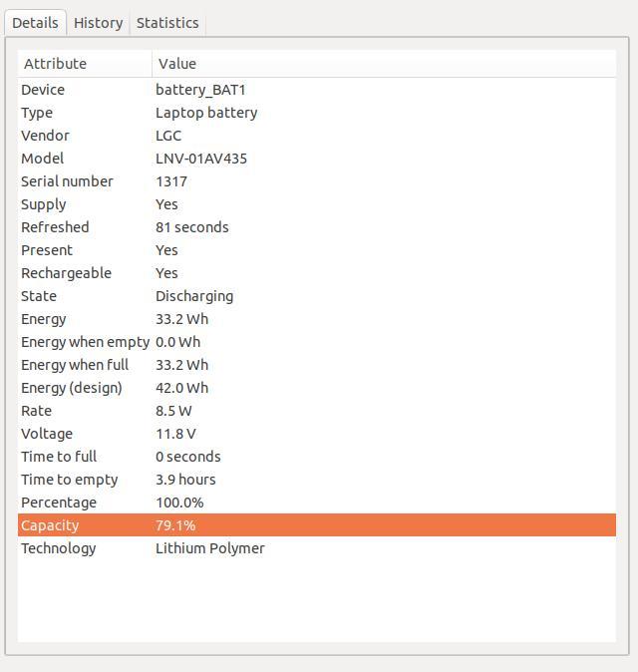Select the Energy when full row
This screenshot has width=638, height=672.
pos(317,365)
